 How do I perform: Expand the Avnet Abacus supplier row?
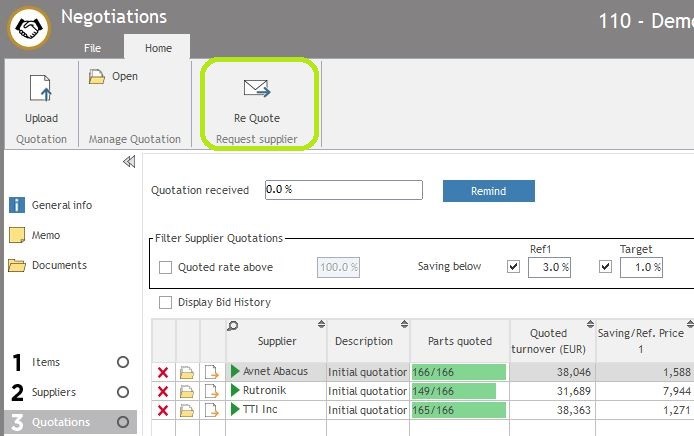point(236,372)
